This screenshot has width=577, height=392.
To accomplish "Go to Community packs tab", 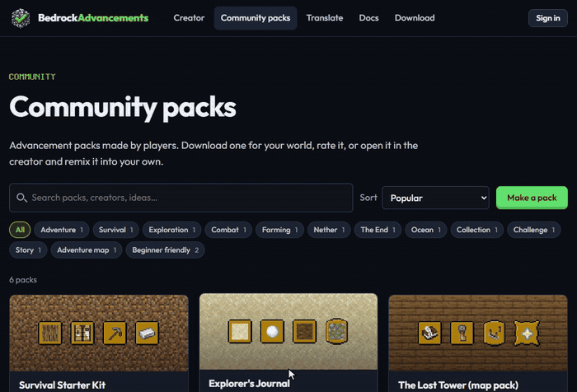I will (x=256, y=18).
